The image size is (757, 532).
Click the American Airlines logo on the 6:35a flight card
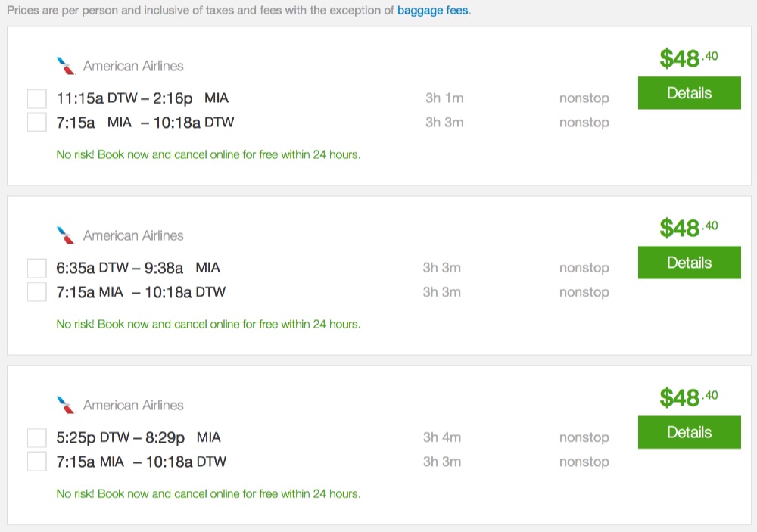(x=67, y=235)
